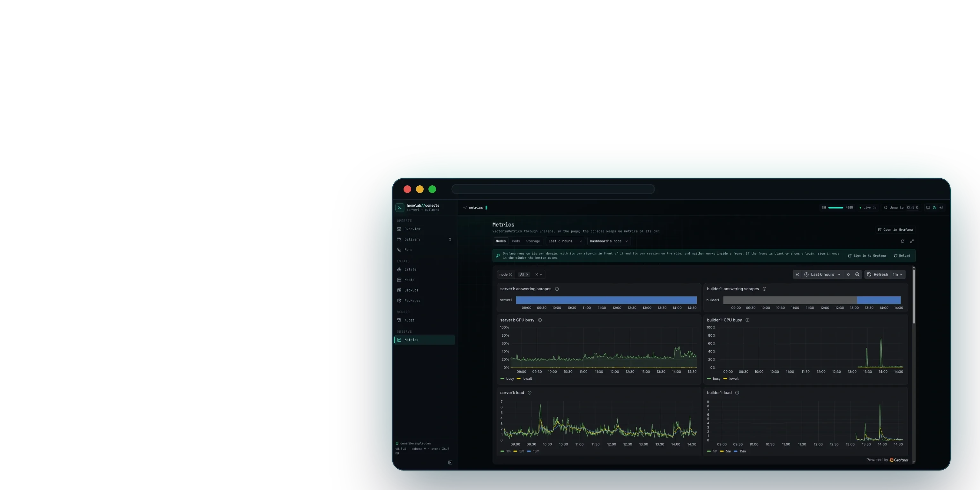The width and height of the screenshot is (980, 490).
Task: Shift the time range backward in Grafana
Action: [798, 275]
